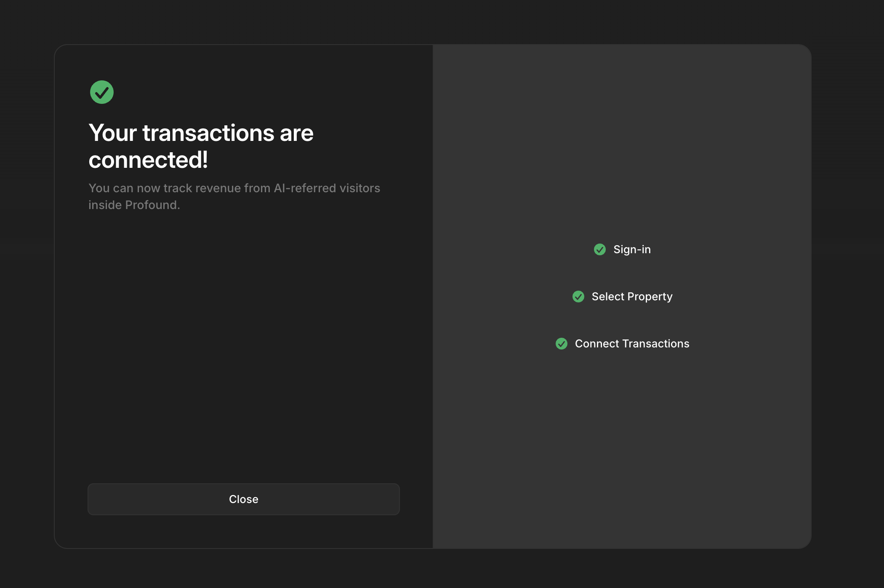Click the word 'Property' in the steps list
Screen dimensions: 884x588
[650, 297]
